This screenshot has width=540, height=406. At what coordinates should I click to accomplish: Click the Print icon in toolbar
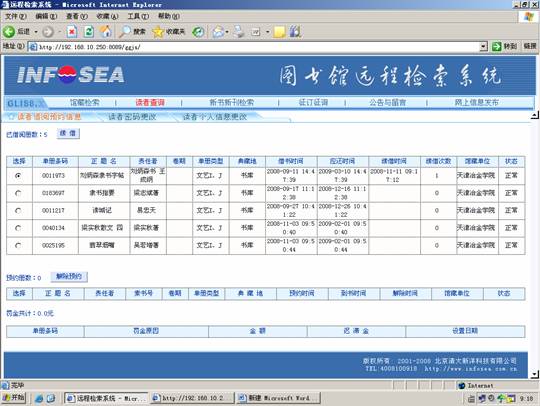coord(238,32)
